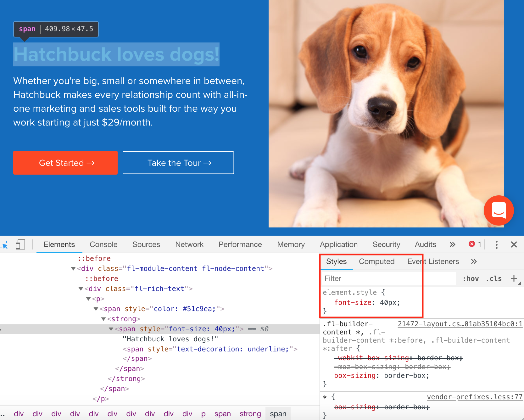This screenshot has width=524, height=420.
Task: Toggle the .cls class editor
Action: pos(494,278)
